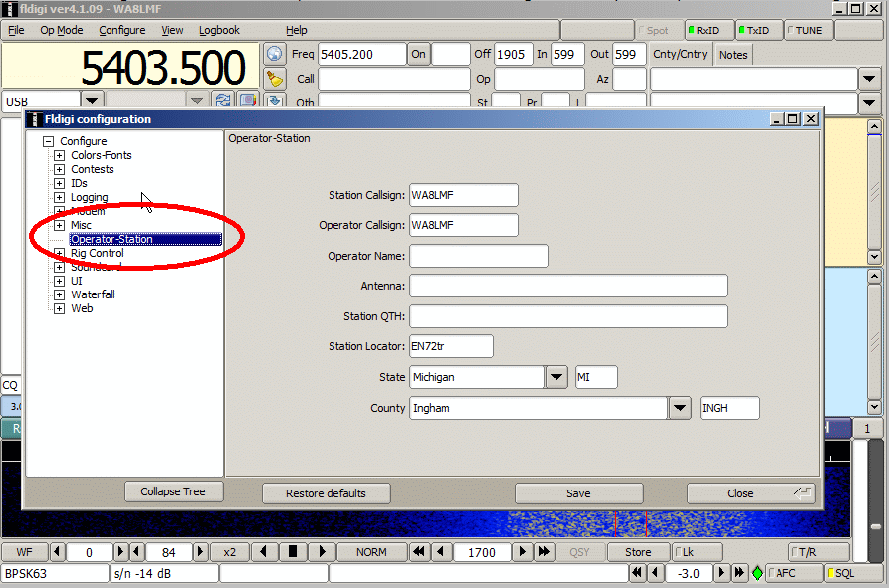Click the right arrow after the 0 value
This screenshot has height=588, width=889.
[x=120, y=552]
